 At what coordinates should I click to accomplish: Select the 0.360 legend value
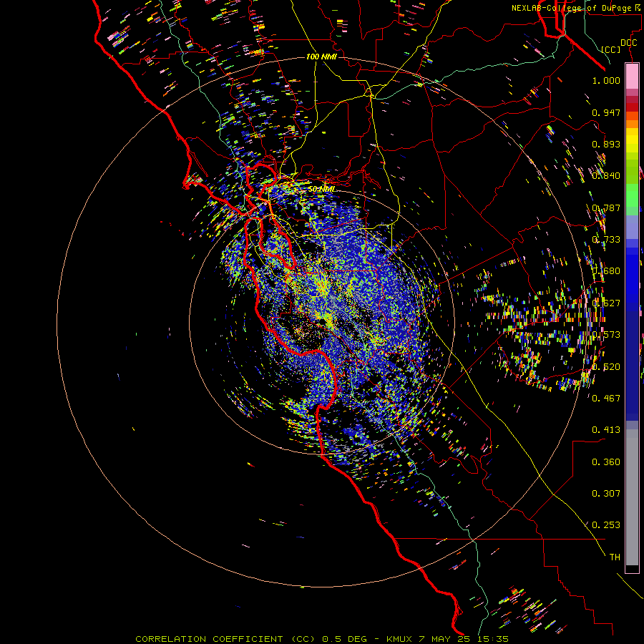pyautogui.click(x=606, y=462)
